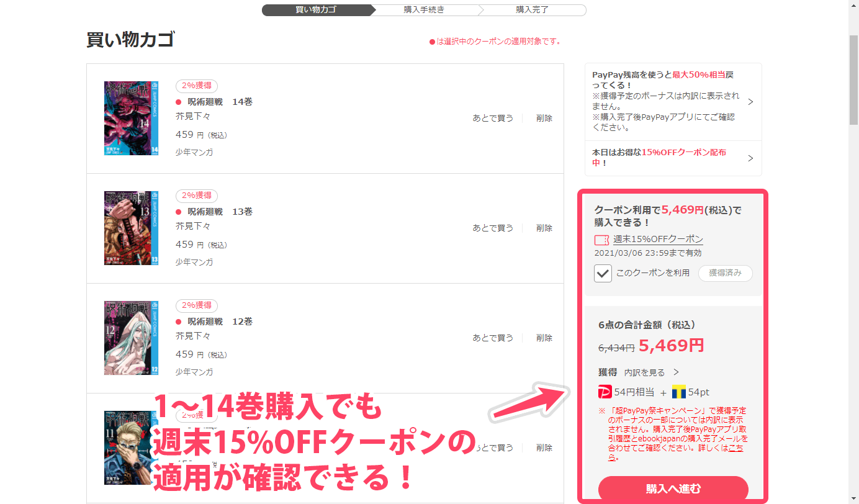
Task: Delete 呪術廻戦 13巻 with 削除
Action: [544, 228]
